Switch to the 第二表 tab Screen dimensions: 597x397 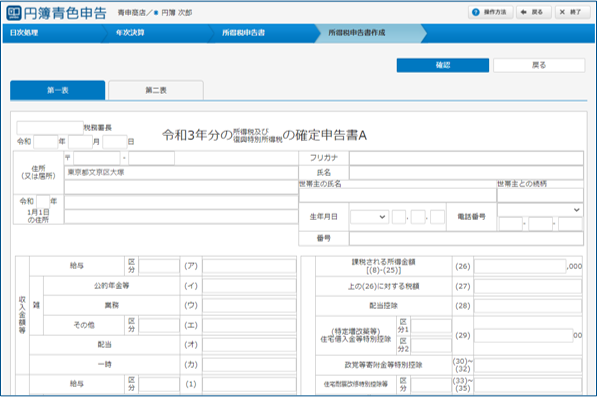(x=156, y=90)
